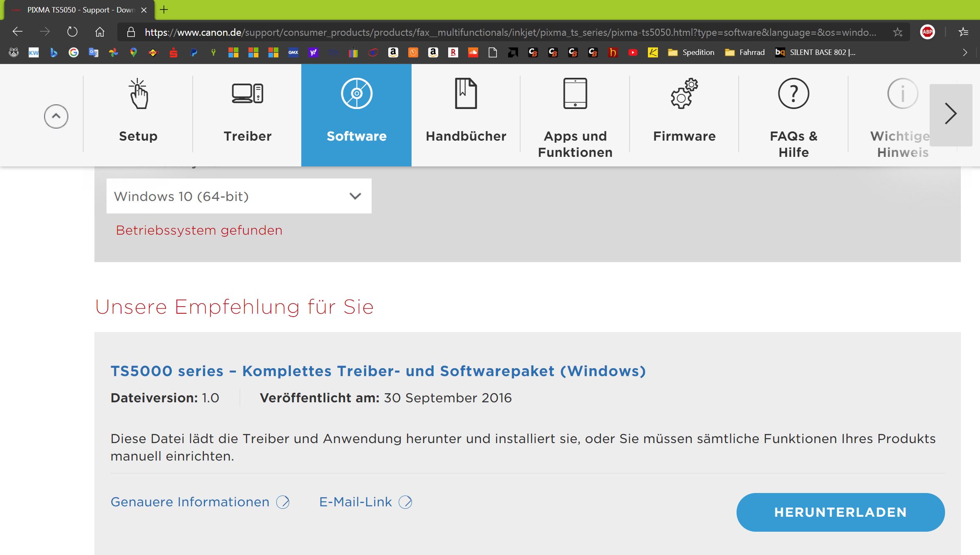Open the Google Photos pinwheel bookmark
Viewport: 980px width, 555px height.
(114, 52)
